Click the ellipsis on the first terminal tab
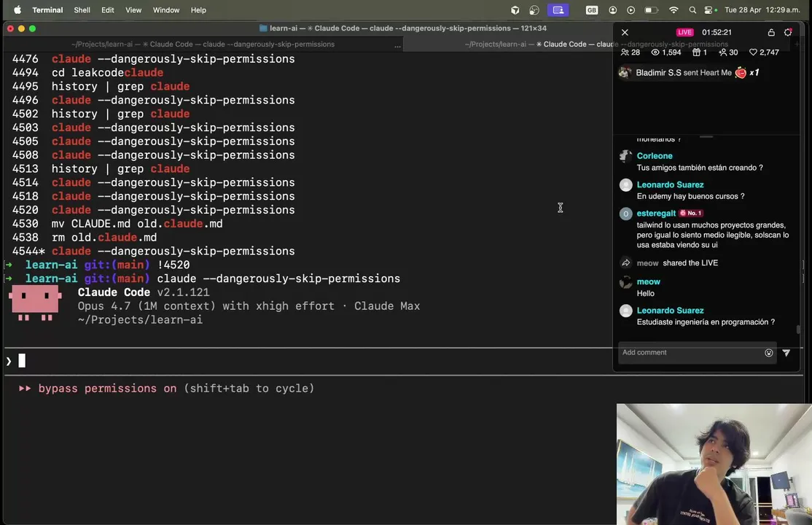 click(x=397, y=45)
